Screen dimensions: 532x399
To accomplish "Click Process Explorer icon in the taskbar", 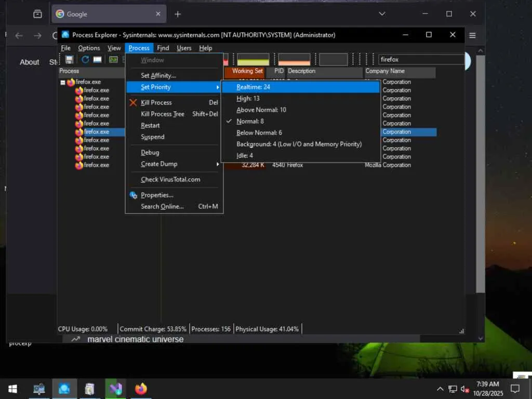I will click(64, 389).
